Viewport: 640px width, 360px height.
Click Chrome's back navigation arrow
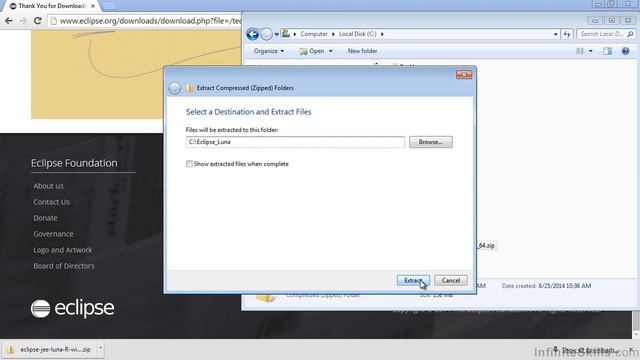coord(9,20)
